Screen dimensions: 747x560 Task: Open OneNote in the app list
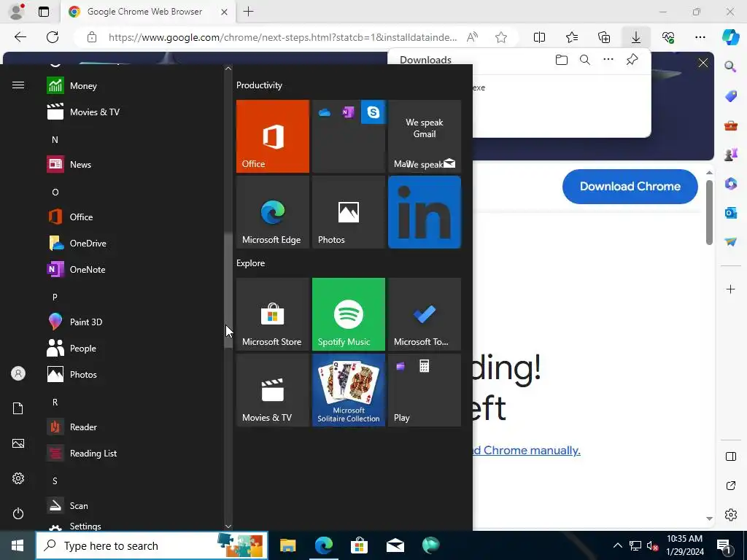134,269
